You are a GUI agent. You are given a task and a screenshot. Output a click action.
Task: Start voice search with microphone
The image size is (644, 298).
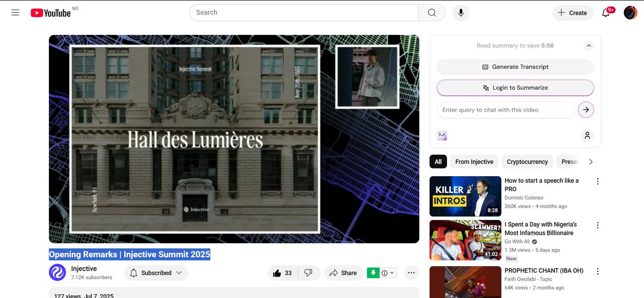coord(460,12)
